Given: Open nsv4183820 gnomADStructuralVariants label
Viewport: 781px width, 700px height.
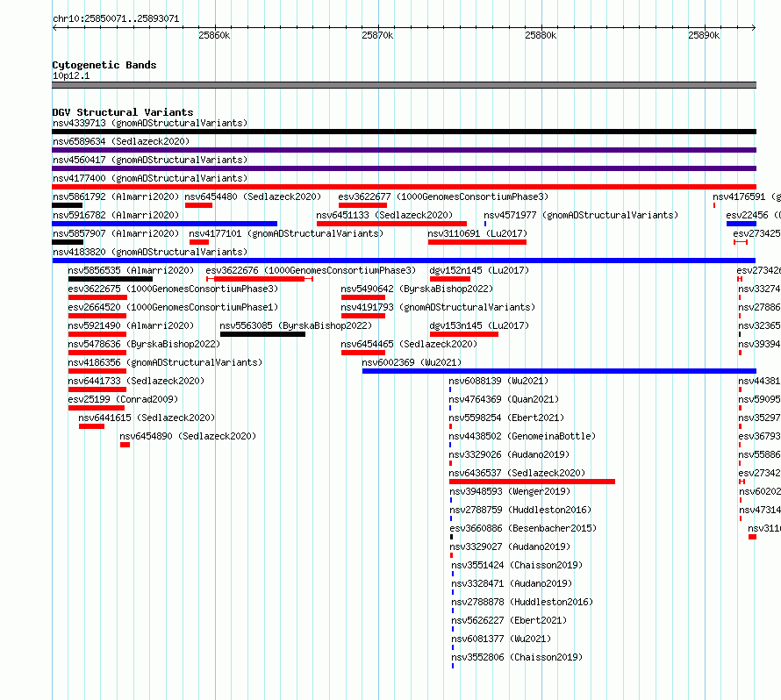Looking at the screenshot, I should 150,252.
